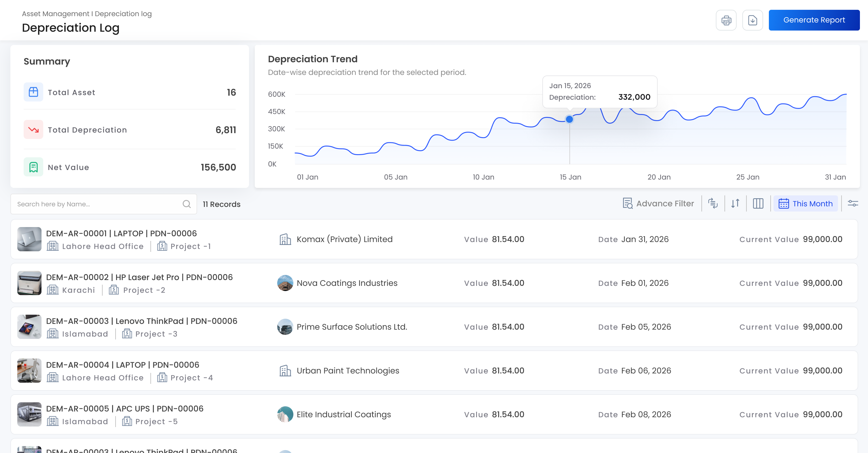Click Feb 08, 2026 date value
The width and height of the screenshot is (868, 453).
coord(646,414)
